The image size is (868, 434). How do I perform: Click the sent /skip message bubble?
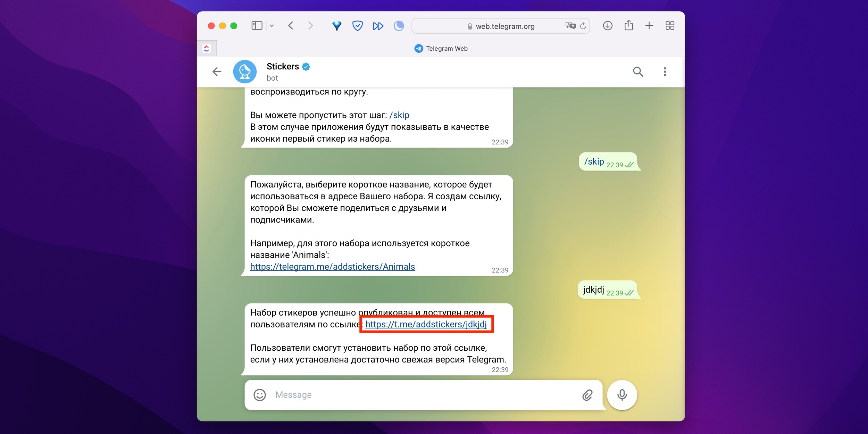pyautogui.click(x=610, y=162)
